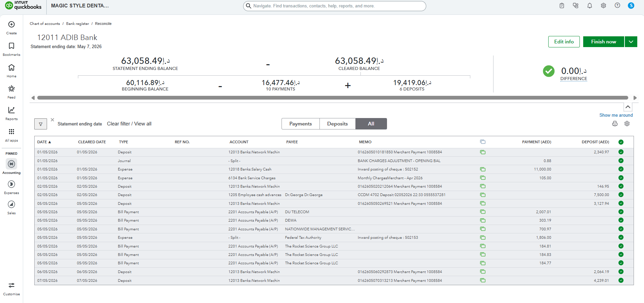Click the attachment column header icon
This screenshot has width=644, height=303.
tap(483, 142)
